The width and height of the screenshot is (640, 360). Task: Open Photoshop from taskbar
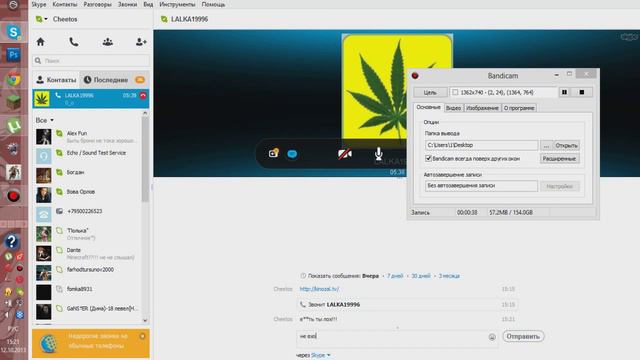coord(13,55)
